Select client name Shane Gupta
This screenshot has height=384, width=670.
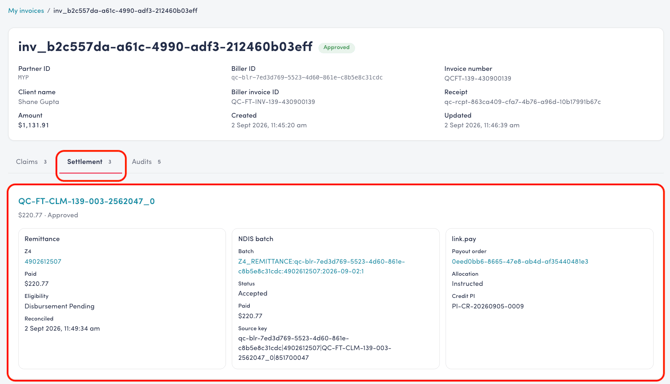coord(38,102)
